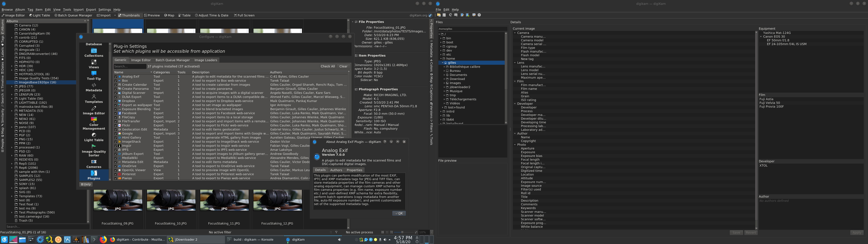Switch to Table view mode
The width and height of the screenshot is (868, 244).
184,15
